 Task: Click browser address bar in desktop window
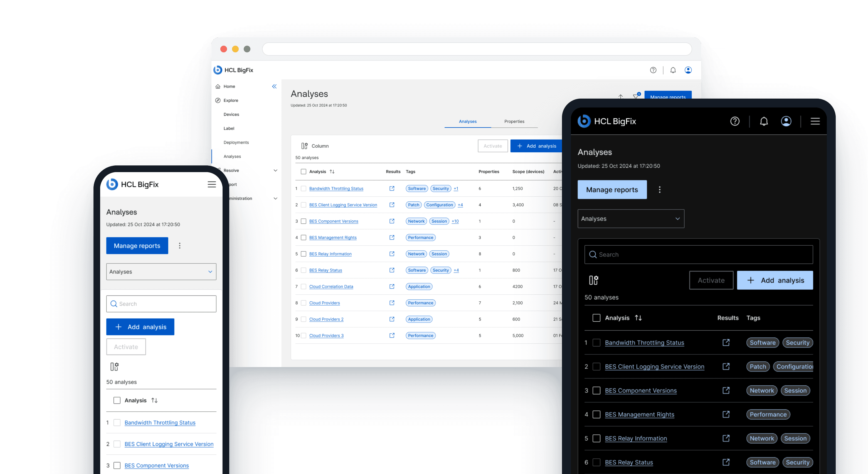tap(477, 49)
